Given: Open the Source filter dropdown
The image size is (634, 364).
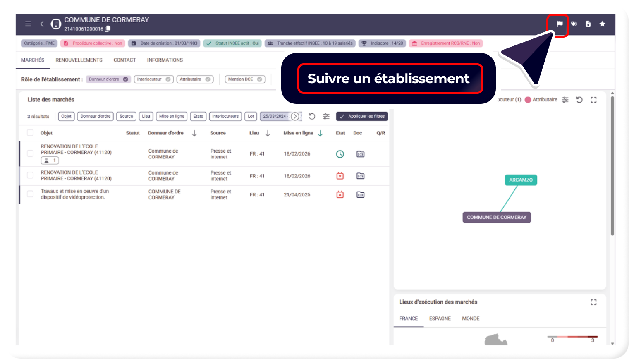Looking at the screenshot, I should pyautogui.click(x=126, y=116).
